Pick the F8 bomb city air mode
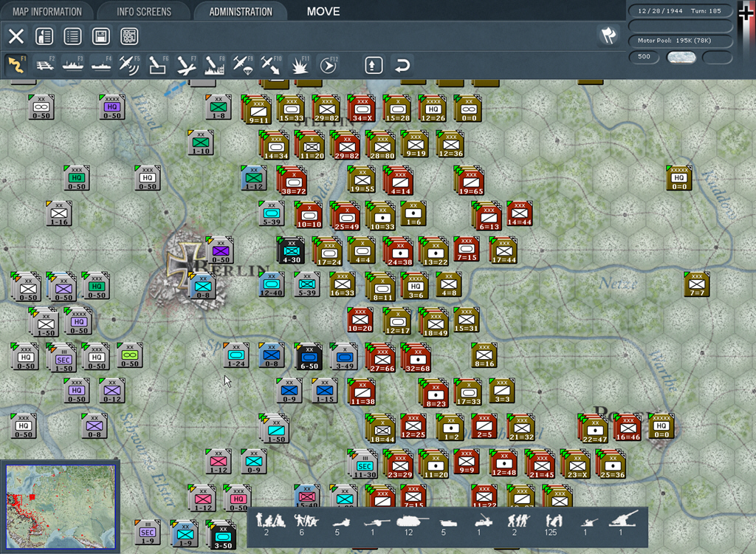 215,65
